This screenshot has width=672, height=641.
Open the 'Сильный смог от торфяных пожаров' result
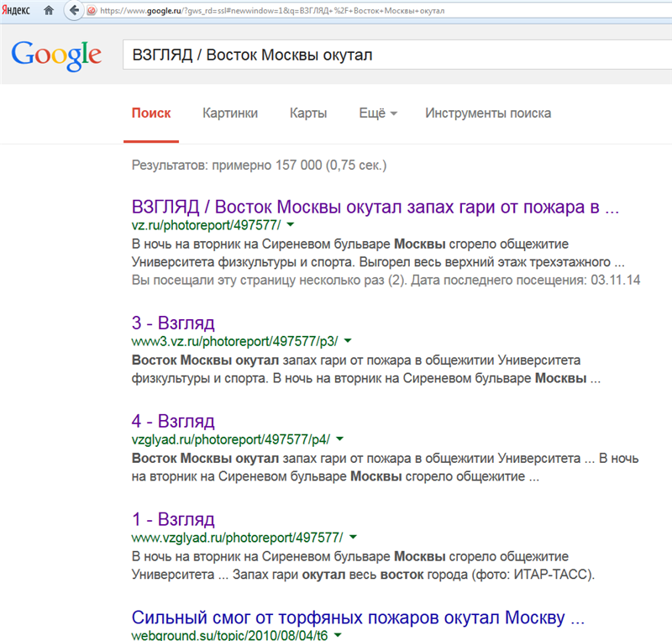pyautogui.click(x=358, y=617)
